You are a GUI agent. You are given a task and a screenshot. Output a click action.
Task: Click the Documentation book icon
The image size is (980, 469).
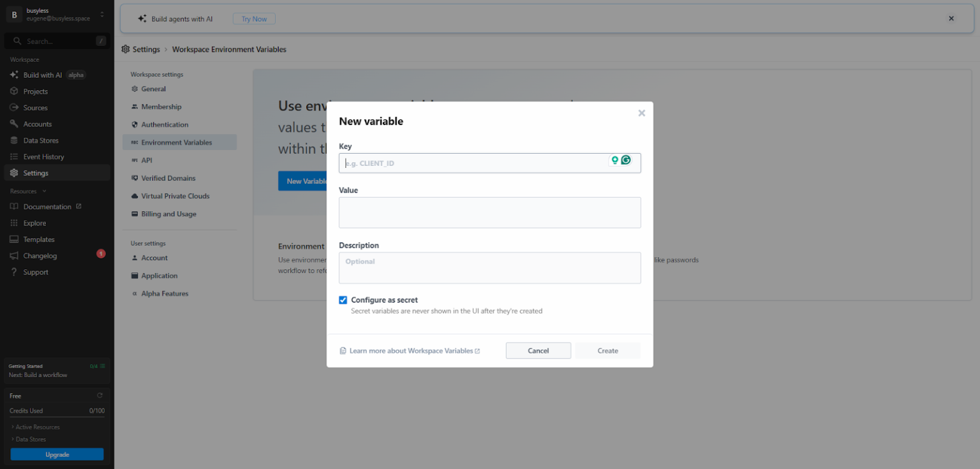point(14,207)
